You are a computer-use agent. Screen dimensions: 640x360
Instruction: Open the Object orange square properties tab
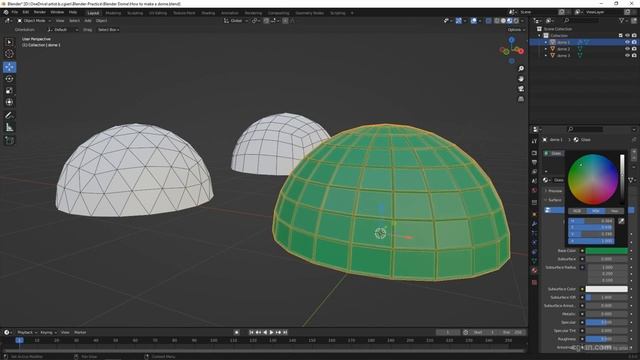pos(534,214)
